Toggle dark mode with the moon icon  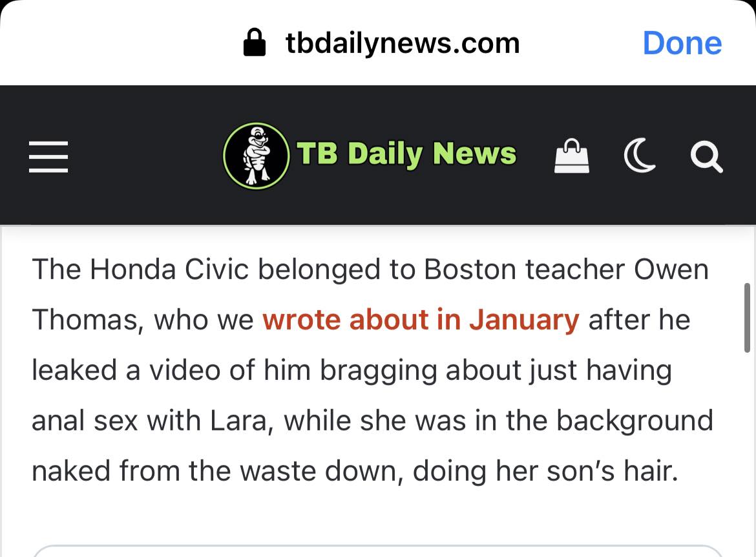(639, 157)
